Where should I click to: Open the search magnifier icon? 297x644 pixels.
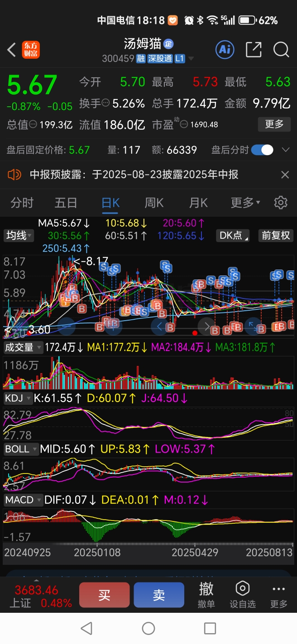[x=281, y=50]
